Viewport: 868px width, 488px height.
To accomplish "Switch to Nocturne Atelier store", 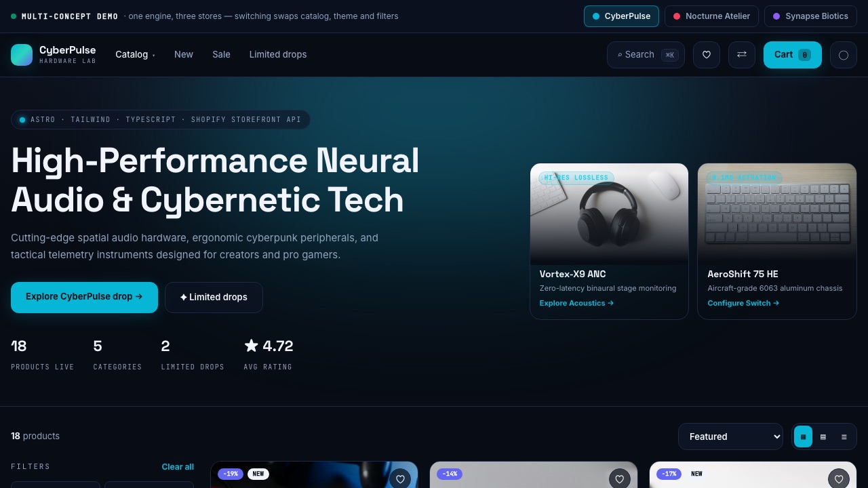I will click(711, 16).
